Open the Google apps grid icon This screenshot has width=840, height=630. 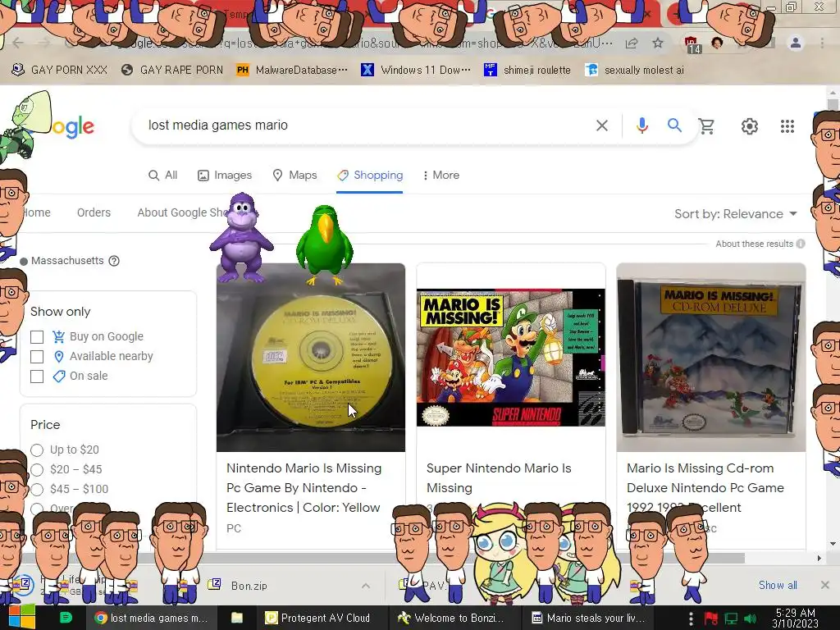click(787, 126)
